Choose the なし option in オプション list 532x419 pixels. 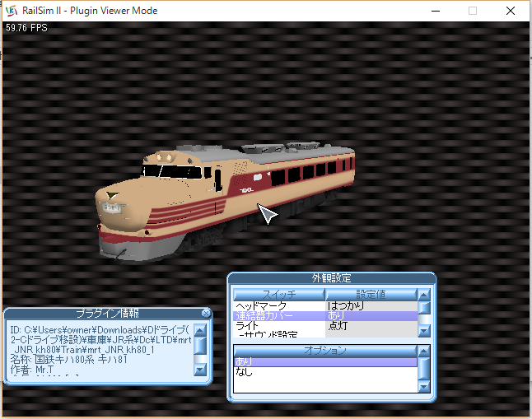pyautogui.click(x=325, y=372)
